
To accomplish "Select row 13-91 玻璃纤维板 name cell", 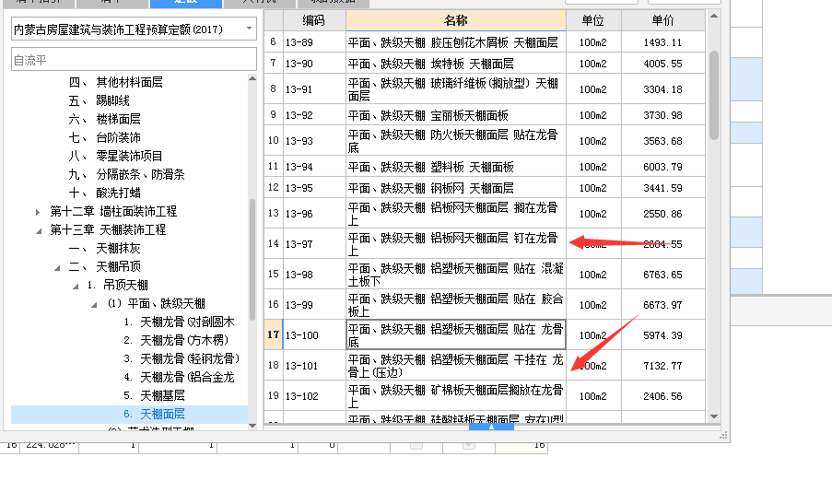I will tap(456, 89).
